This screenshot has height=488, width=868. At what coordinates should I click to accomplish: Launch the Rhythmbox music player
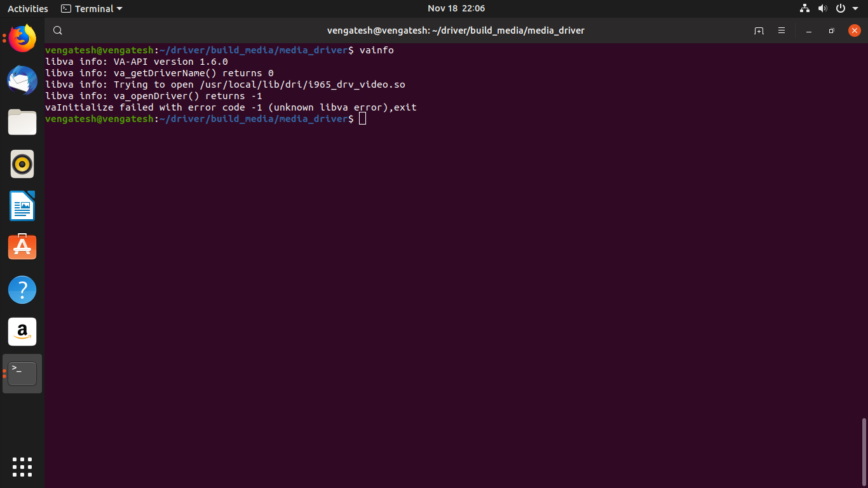(22, 164)
